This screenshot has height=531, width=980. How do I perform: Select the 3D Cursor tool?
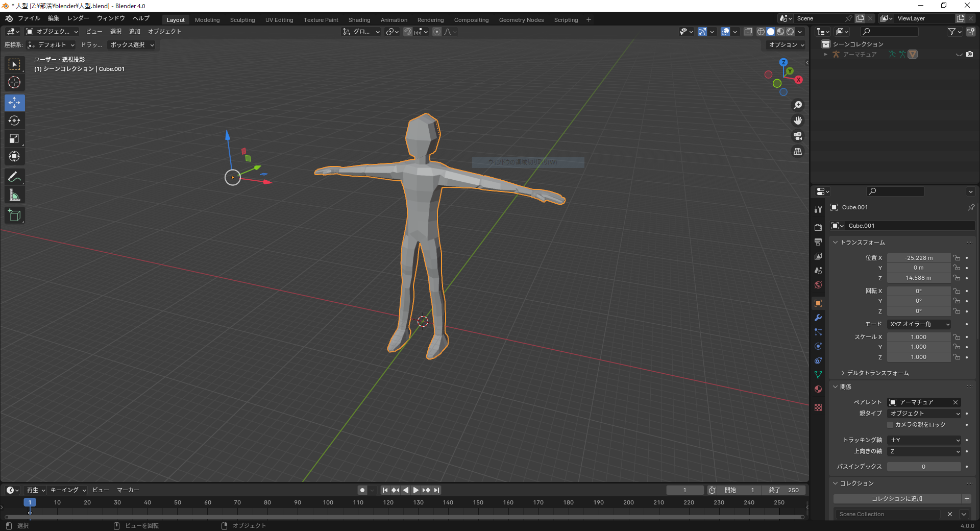(x=14, y=82)
